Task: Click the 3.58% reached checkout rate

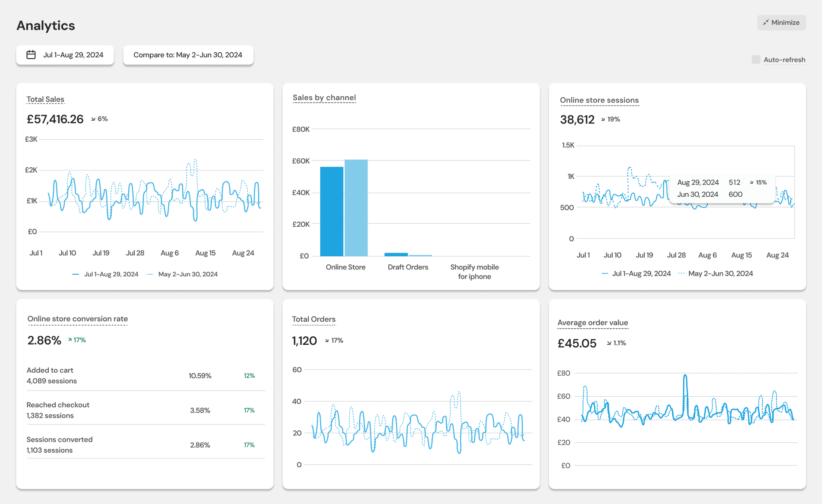Action: (x=200, y=410)
